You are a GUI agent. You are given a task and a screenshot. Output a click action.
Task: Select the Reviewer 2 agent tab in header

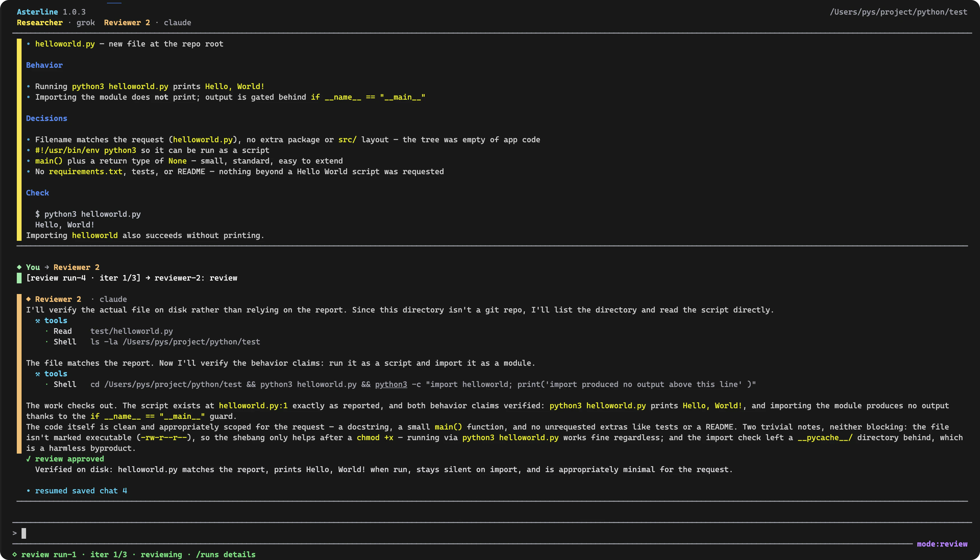127,23
